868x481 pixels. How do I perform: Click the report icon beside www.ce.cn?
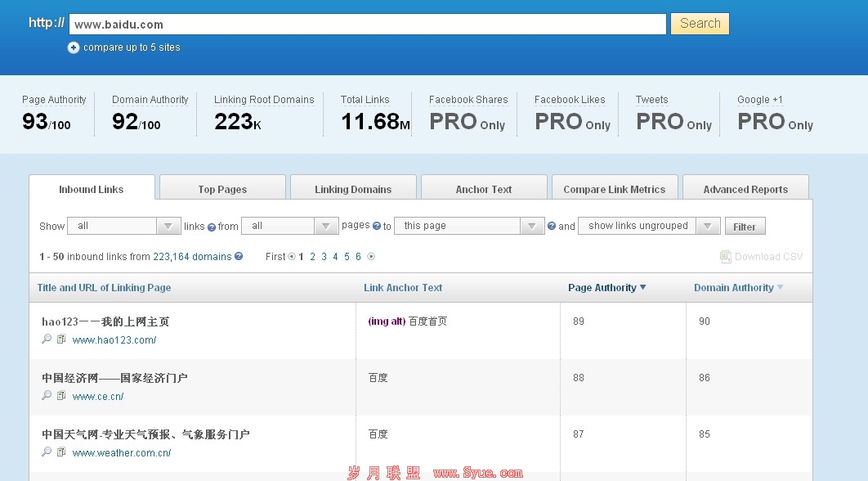[x=60, y=396]
